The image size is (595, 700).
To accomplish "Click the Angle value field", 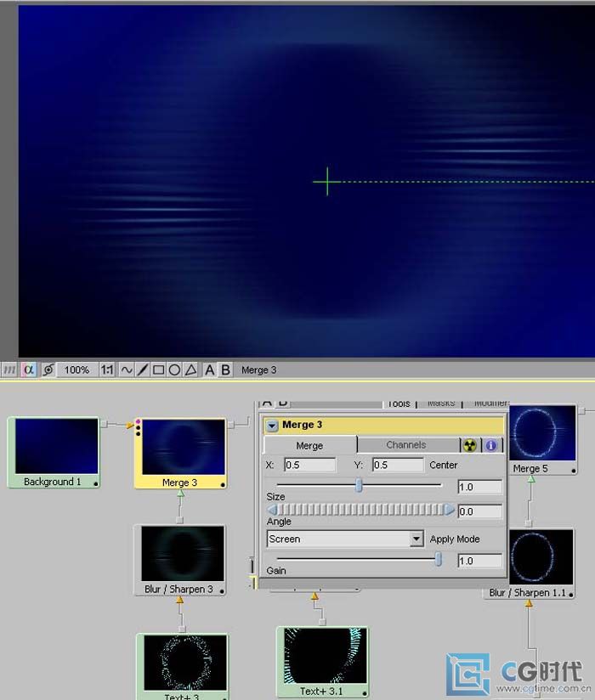I will 480,511.
